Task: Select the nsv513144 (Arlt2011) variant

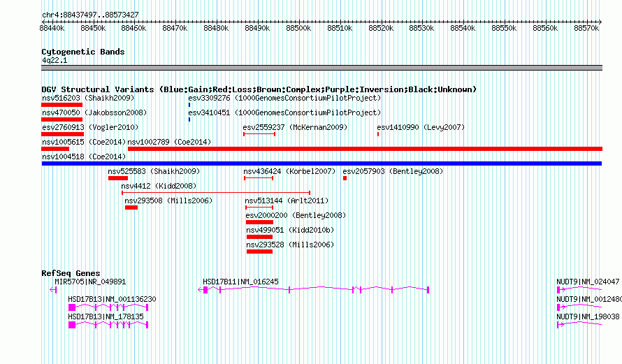Action: (x=287, y=201)
